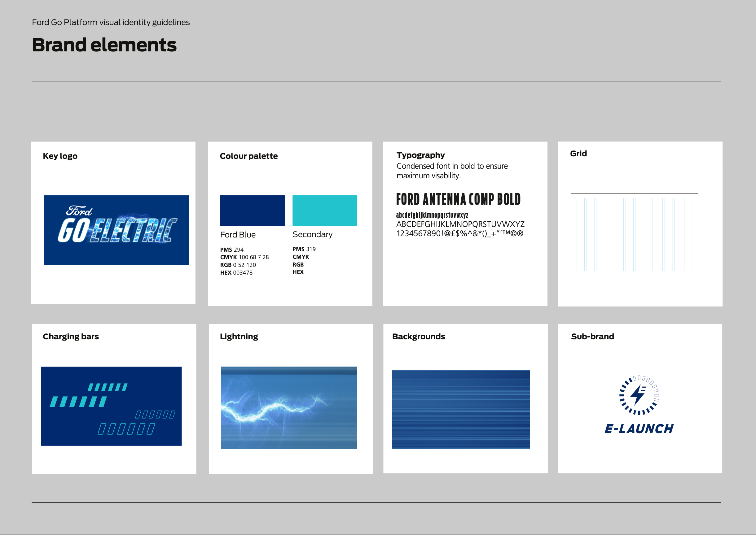Click the E-Launch lightning bolt emblem
This screenshot has width=756, height=535.
point(639,395)
